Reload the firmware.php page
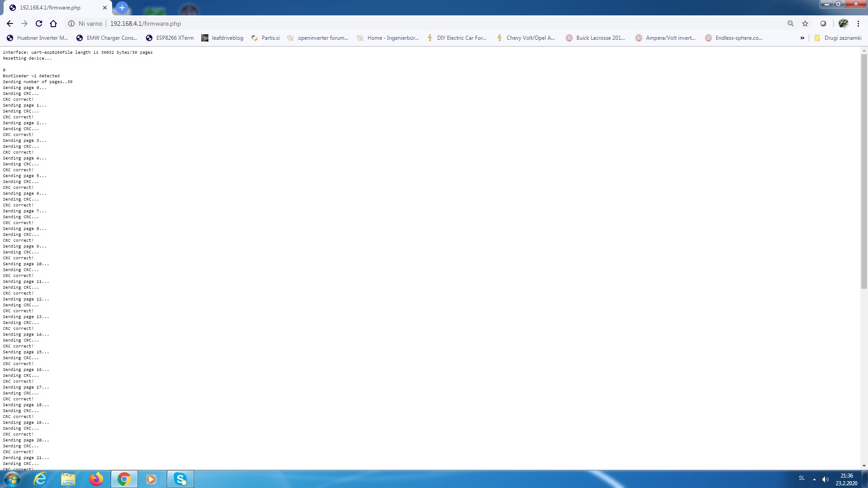This screenshot has height=488, width=868. pyautogui.click(x=39, y=23)
